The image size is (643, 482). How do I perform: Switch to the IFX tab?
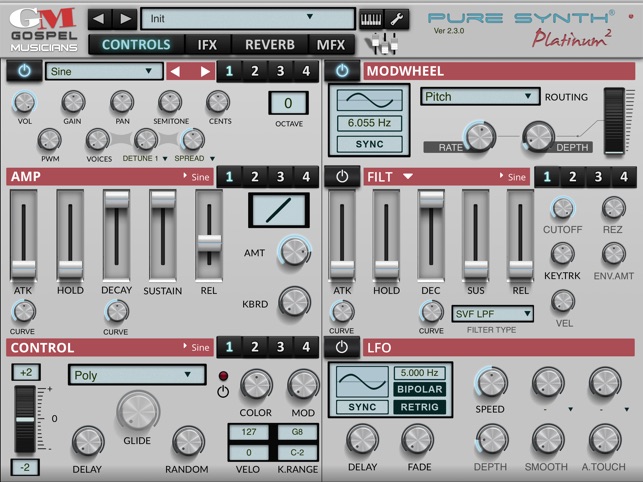point(207,44)
